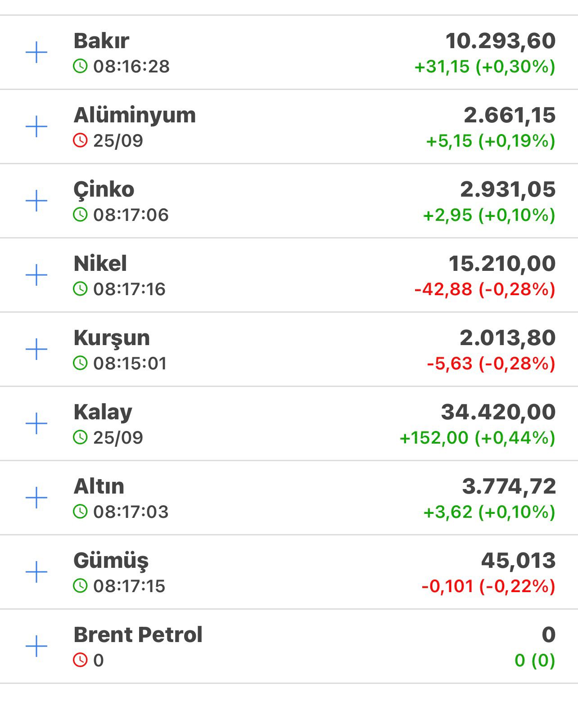The height and width of the screenshot is (728, 578).
Task: Tap the Nikel change -42,88 (-0,28%)
Action: point(485,289)
